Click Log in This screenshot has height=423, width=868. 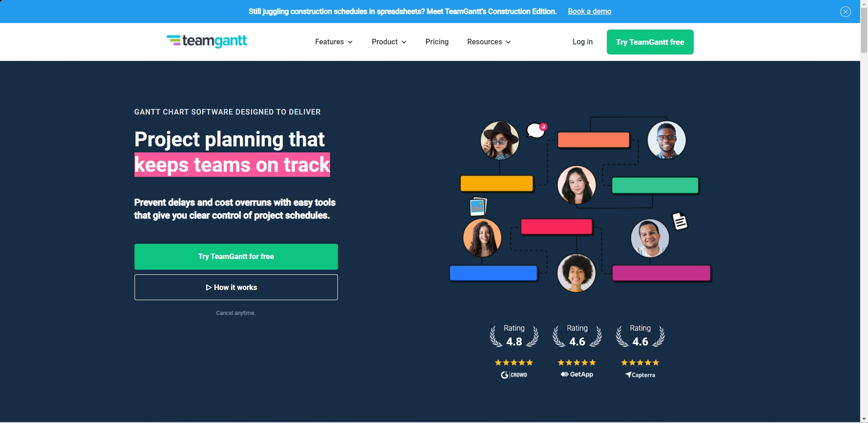click(x=582, y=42)
